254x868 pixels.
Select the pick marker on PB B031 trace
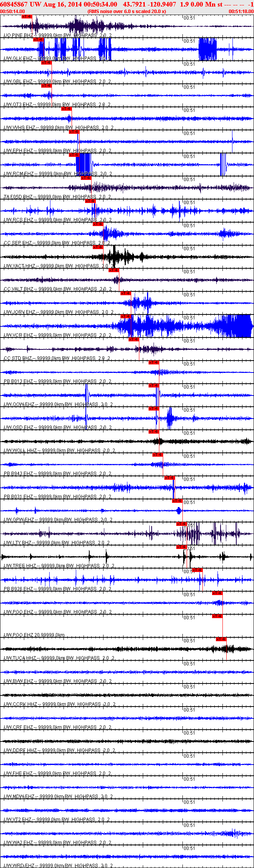coord(170,478)
